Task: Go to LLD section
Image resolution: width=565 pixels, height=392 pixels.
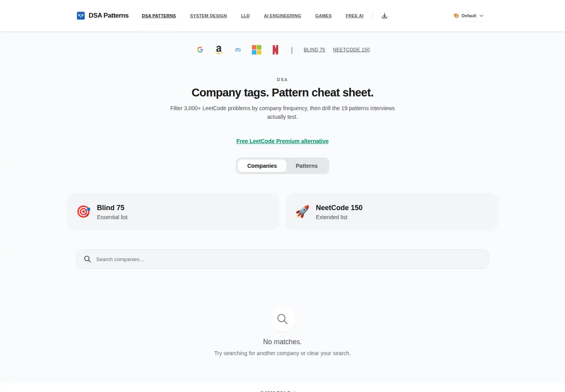Action: pyautogui.click(x=245, y=16)
